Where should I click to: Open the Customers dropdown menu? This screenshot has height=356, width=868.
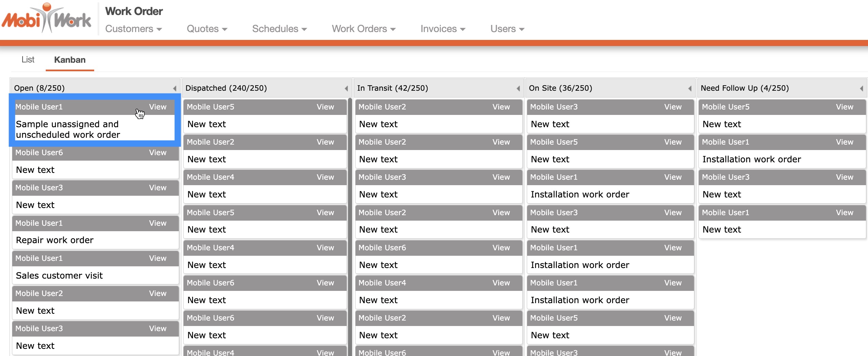point(133,29)
